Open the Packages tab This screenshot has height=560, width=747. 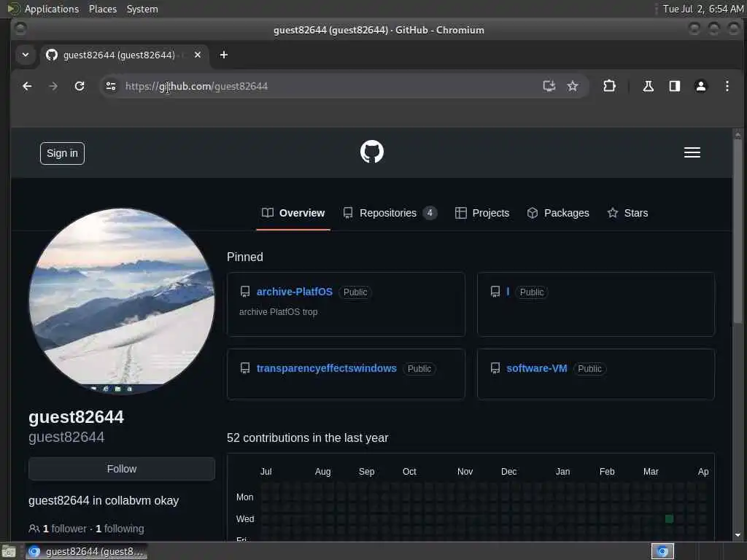tap(558, 213)
